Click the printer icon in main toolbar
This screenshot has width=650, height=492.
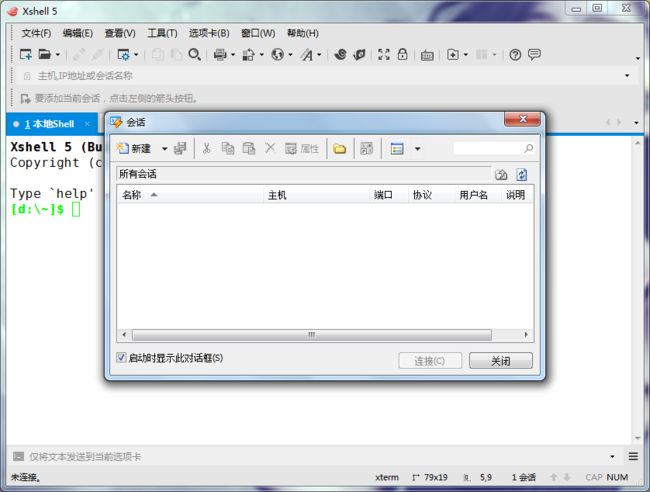pyautogui.click(x=220, y=54)
